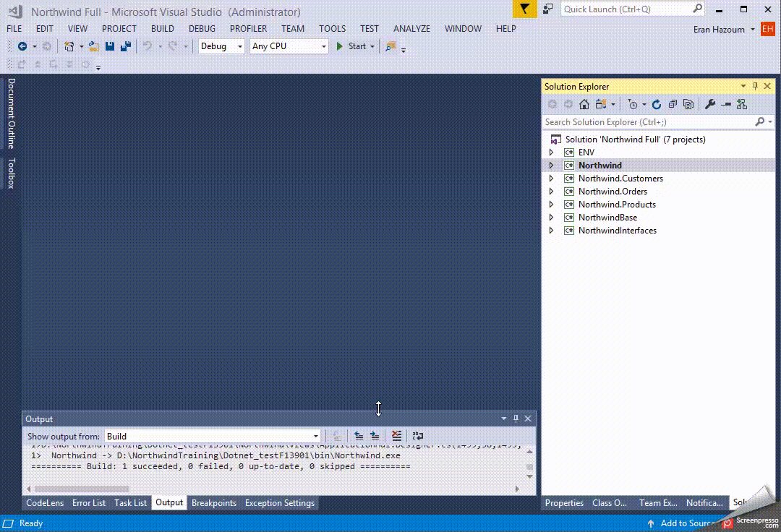781x532 pixels.
Task: Click the Open File folder icon
Action: (93, 46)
